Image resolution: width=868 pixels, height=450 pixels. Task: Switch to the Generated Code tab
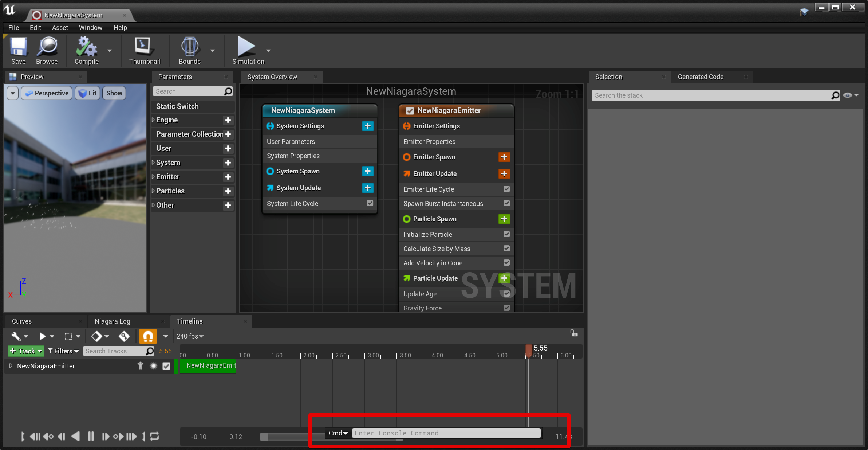(700, 77)
